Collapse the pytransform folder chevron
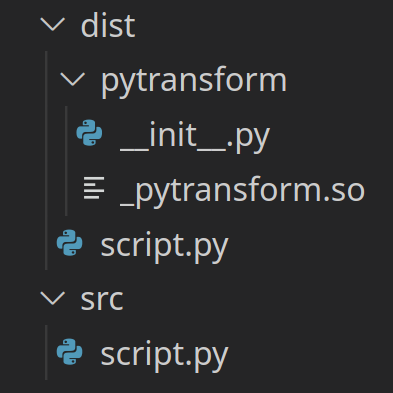The width and height of the screenshot is (393, 393). (73, 80)
